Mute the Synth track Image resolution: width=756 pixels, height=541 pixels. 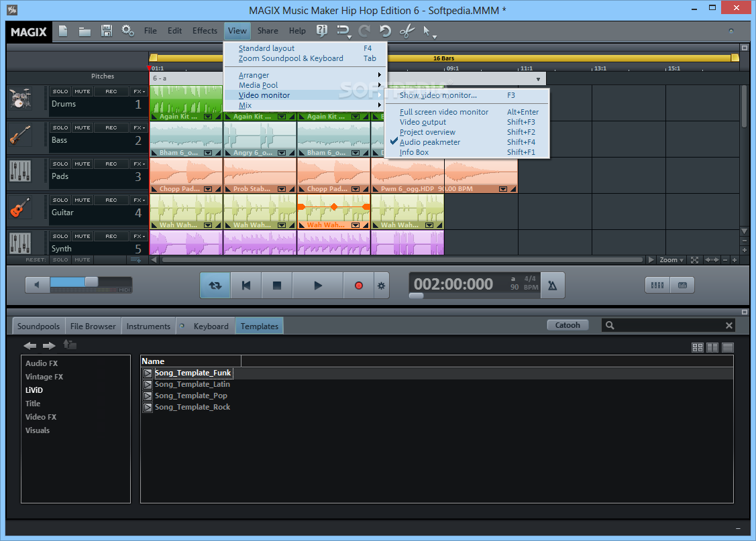click(x=83, y=236)
